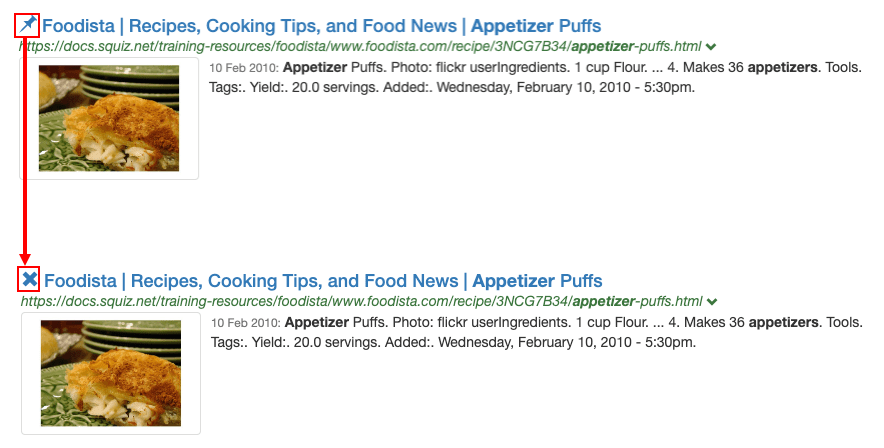Click the lower result's green docs.squiz.net URL

pyautogui.click(x=362, y=301)
